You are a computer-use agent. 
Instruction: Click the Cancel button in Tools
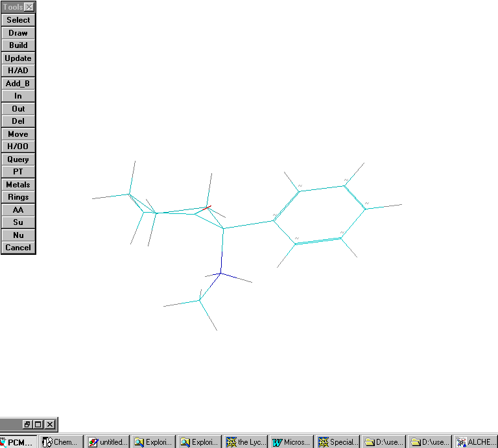[x=18, y=248]
